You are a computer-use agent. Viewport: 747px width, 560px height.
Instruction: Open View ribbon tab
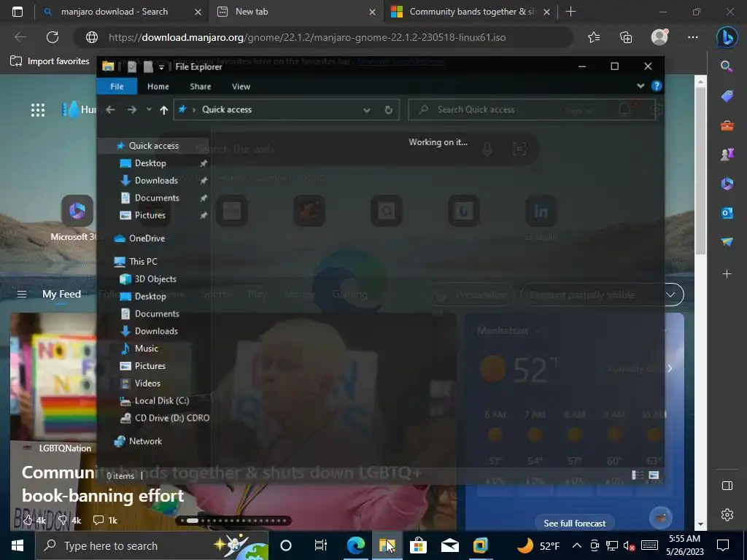241,86
